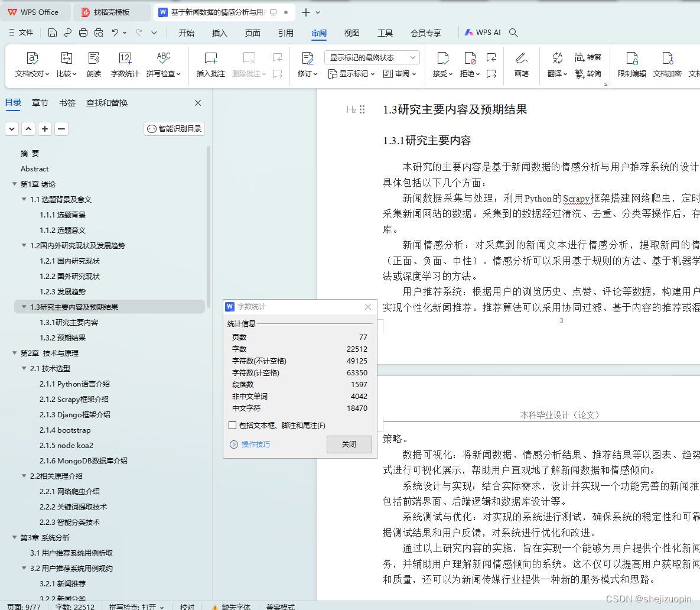Click 智能识别目录 smart TOC button
700x610 pixels.
point(174,129)
